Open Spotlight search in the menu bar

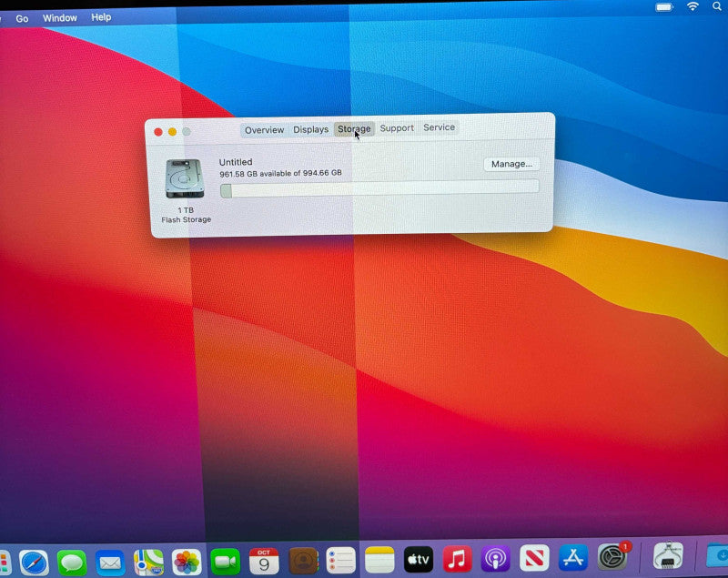[717, 6]
